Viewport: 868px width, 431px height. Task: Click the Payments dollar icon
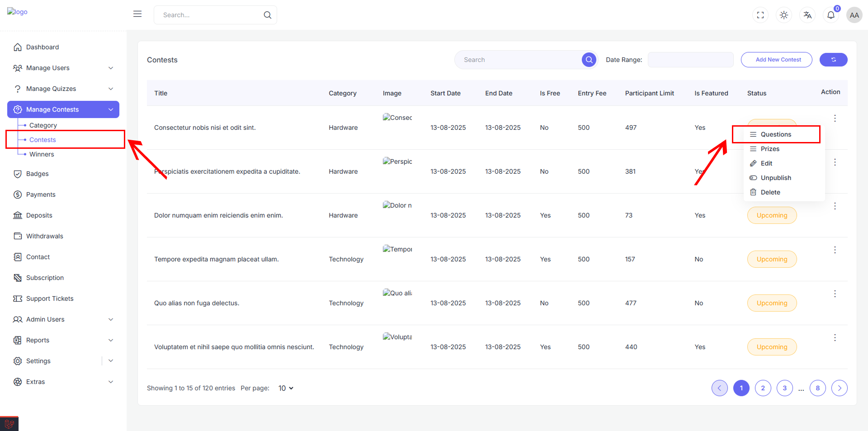coord(18,194)
